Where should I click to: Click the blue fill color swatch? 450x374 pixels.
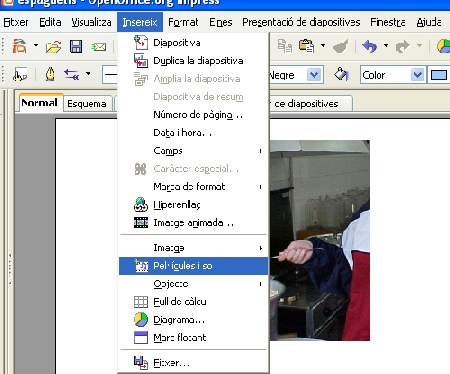(x=439, y=75)
